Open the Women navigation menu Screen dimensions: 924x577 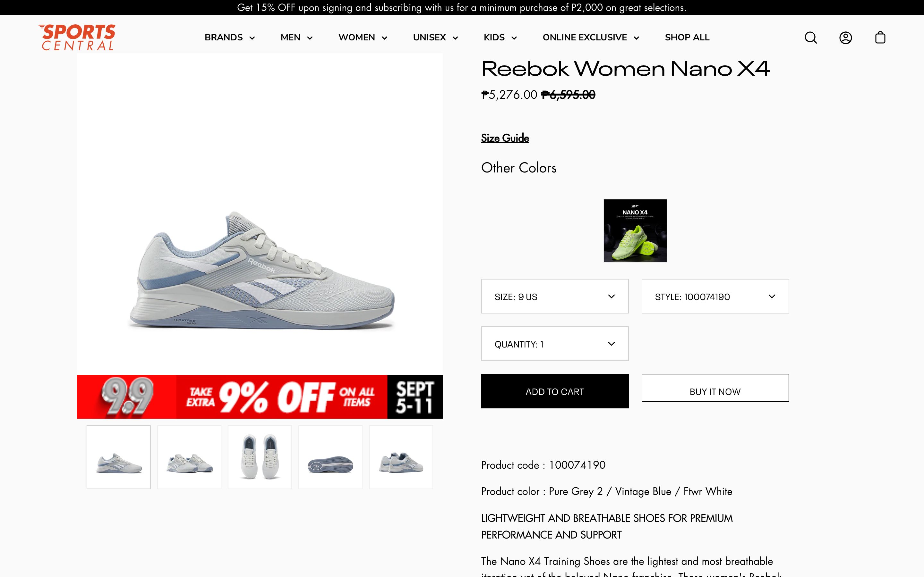363,38
